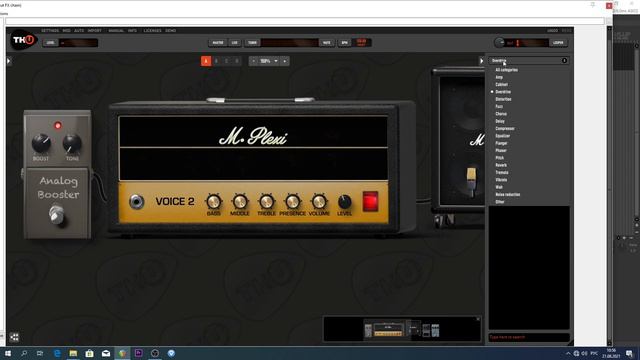Viewport: 640px width, 360px height.
Task: Click the rig overview thumbnail at bottom
Action: click(402, 329)
